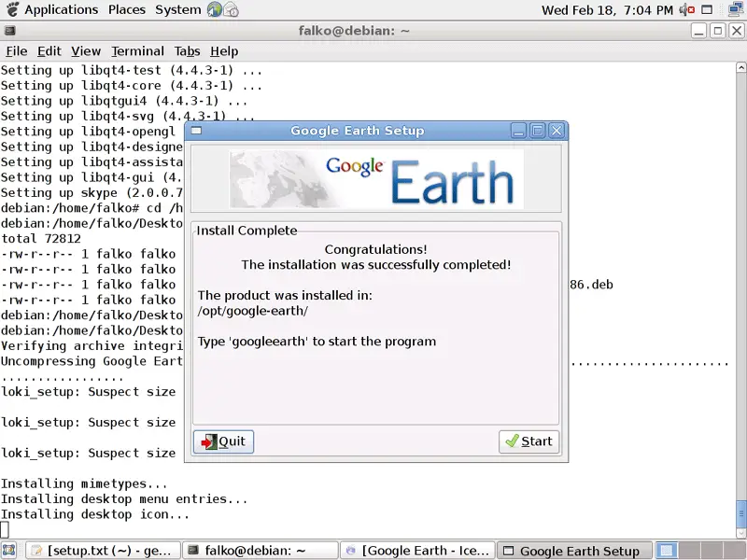The image size is (747, 560).
Task: Open the terminal window menu icon in title bar
Action: point(9,31)
